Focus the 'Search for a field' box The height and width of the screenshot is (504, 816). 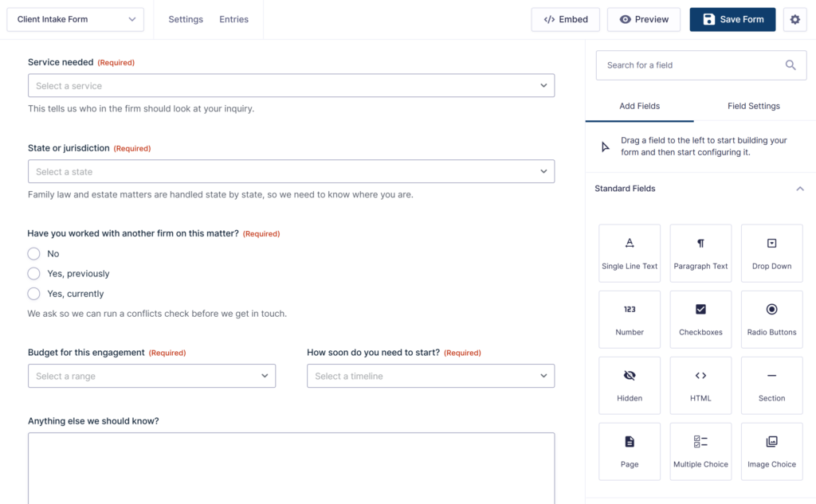(x=700, y=65)
